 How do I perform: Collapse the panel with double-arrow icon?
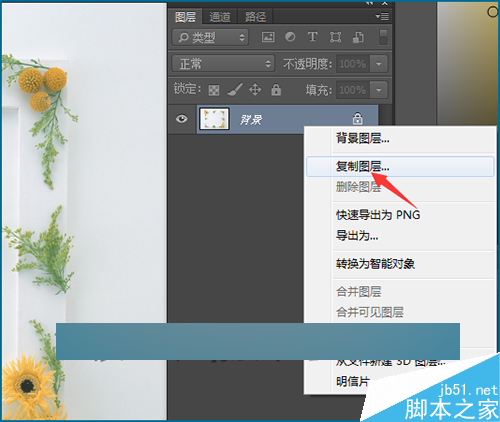369,3
